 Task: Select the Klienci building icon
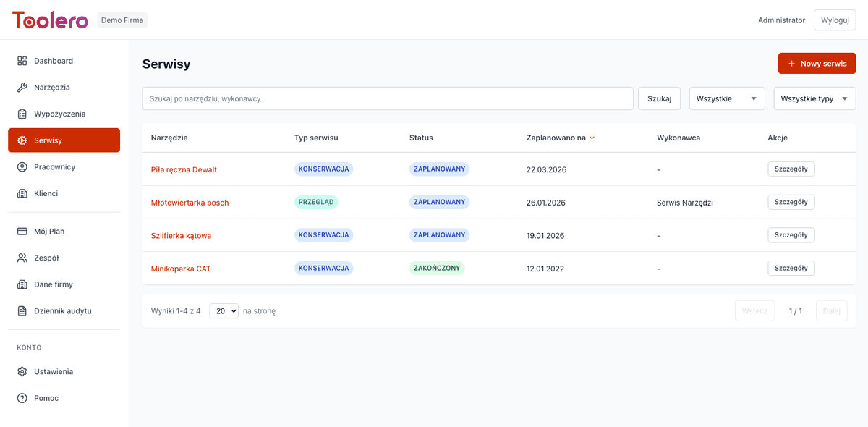click(x=21, y=193)
